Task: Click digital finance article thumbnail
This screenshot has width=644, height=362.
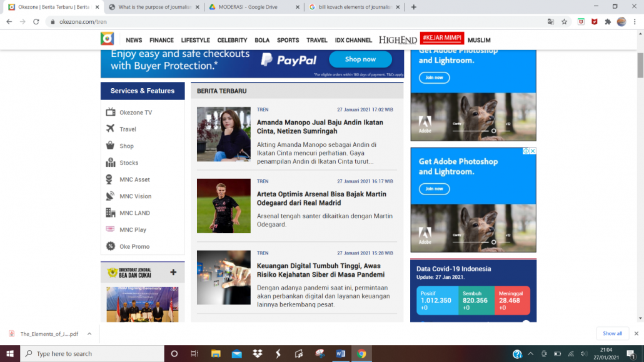Action: 223,278
